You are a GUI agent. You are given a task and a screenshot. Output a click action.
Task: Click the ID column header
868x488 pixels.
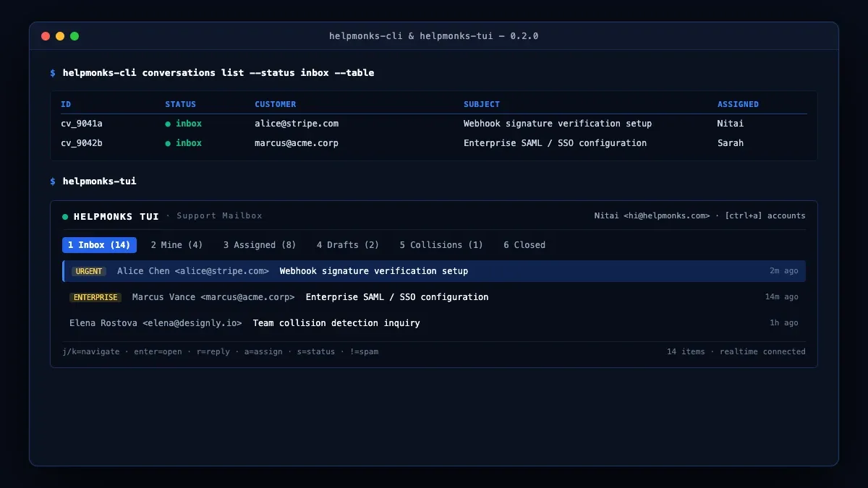pos(66,104)
